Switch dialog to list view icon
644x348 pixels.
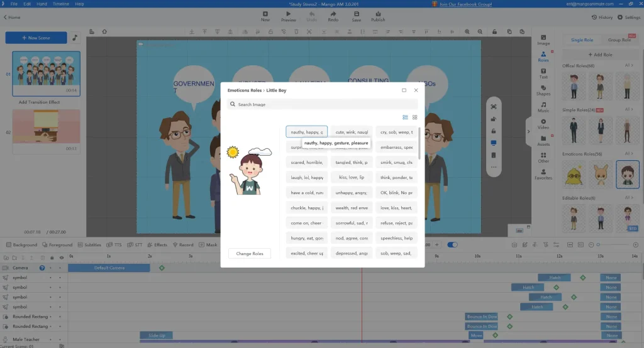pyautogui.click(x=406, y=117)
